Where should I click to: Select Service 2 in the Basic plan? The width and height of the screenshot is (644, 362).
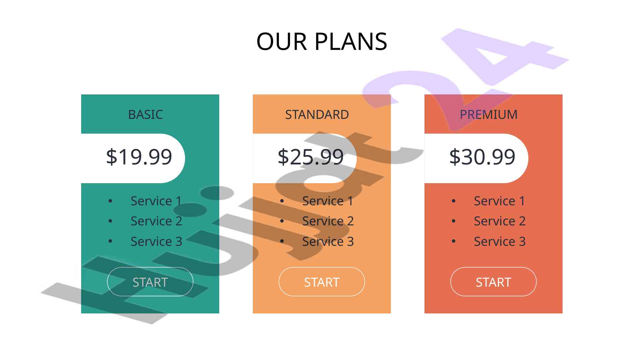[156, 221]
